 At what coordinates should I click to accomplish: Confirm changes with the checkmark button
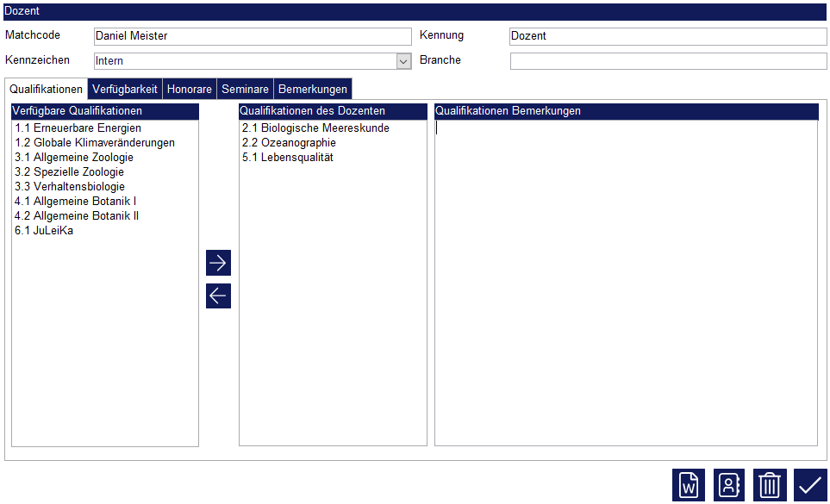coord(810,485)
